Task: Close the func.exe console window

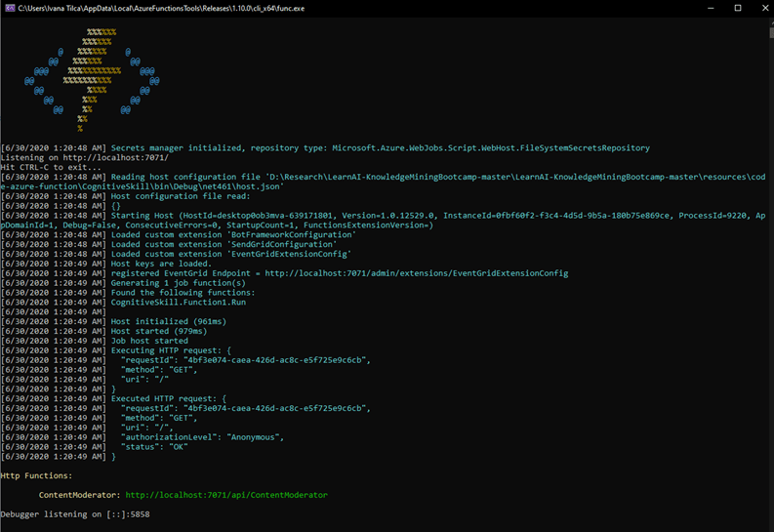Action: pyautogui.click(x=759, y=8)
